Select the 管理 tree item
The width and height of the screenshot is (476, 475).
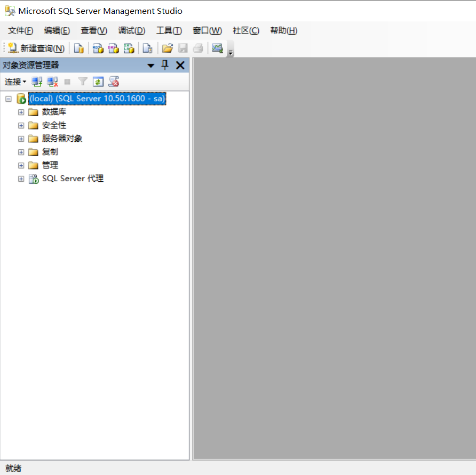pos(50,165)
